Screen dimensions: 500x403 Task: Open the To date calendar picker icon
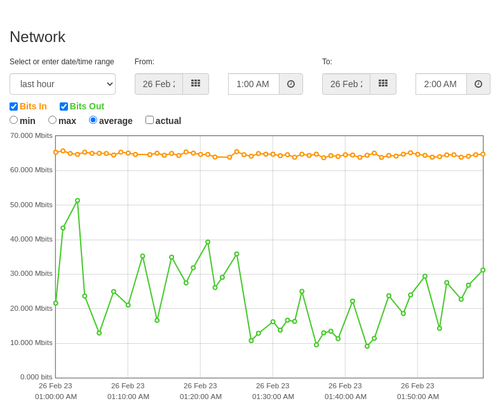point(383,84)
